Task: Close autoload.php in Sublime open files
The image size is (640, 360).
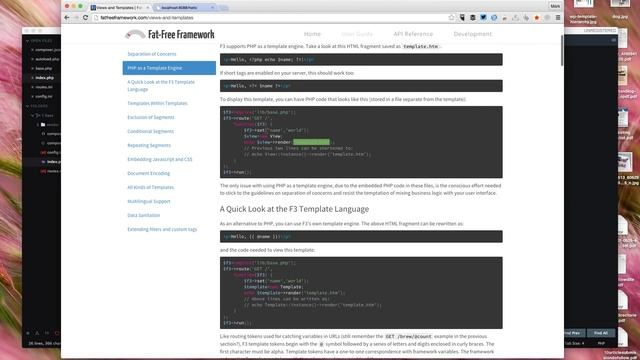Action: pos(32,59)
